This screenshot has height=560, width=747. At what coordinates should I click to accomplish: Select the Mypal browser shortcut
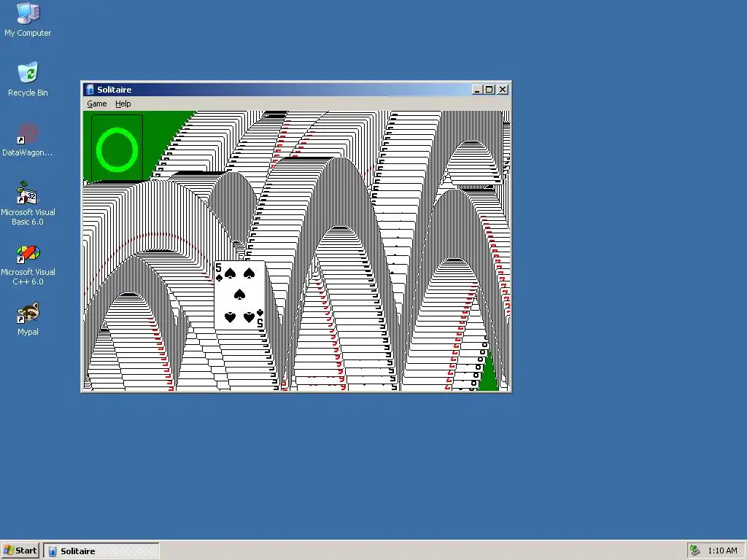[x=28, y=319]
